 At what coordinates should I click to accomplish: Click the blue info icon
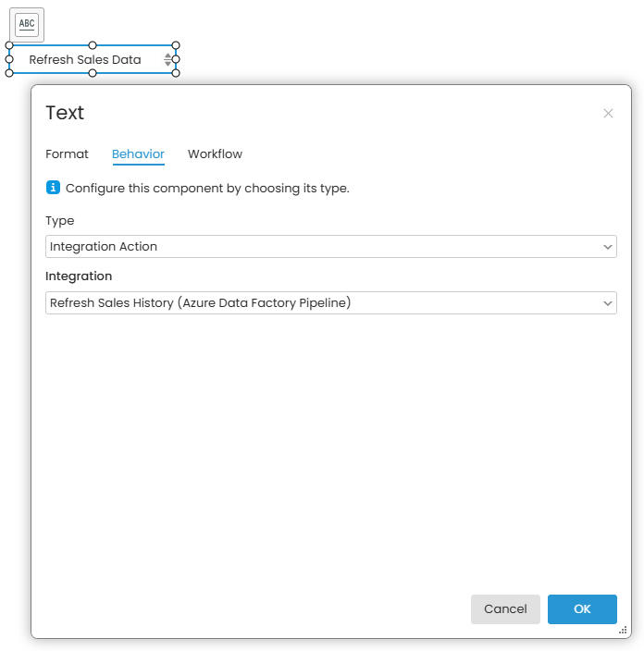pyautogui.click(x=53, y=188)
